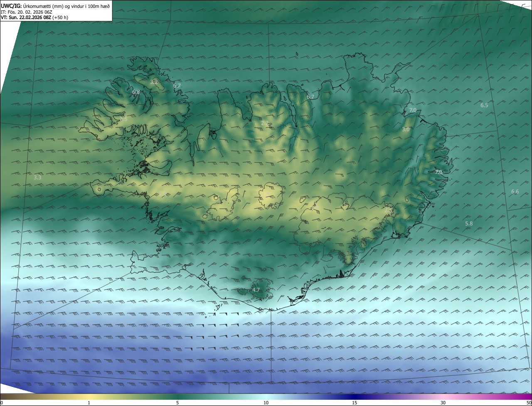
Task: Click the 5 label on the color scale
Action: click(x=177, y=403)
